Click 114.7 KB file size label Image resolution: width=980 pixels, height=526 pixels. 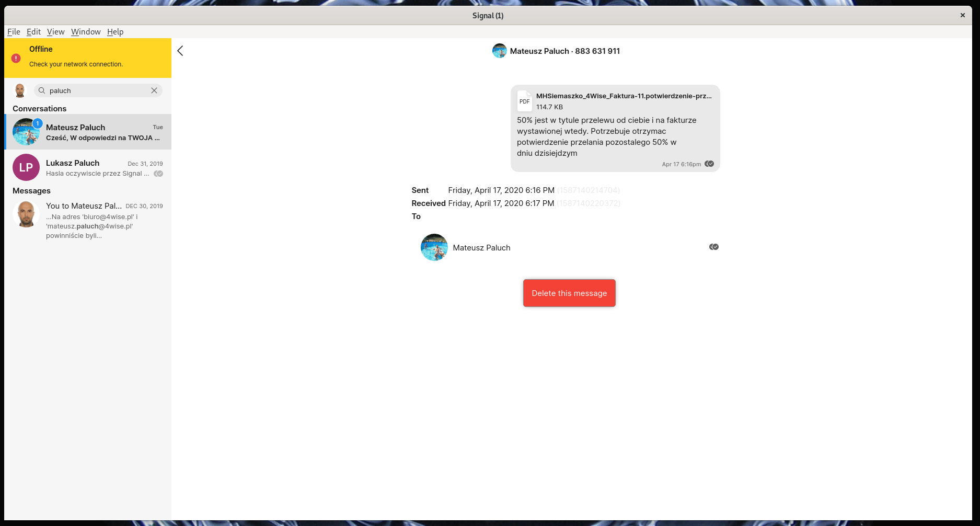(x=549, y=107)
